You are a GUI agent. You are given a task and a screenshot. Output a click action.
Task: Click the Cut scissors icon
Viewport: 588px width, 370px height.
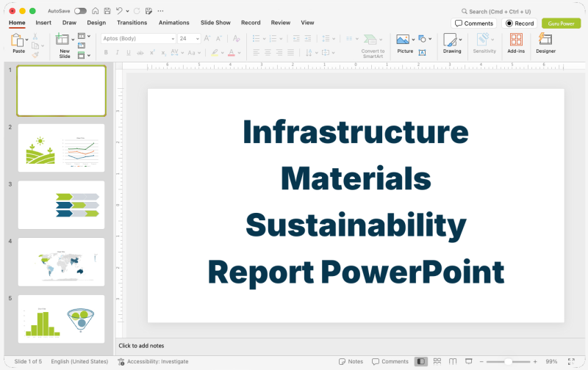(x=35, y=36)
